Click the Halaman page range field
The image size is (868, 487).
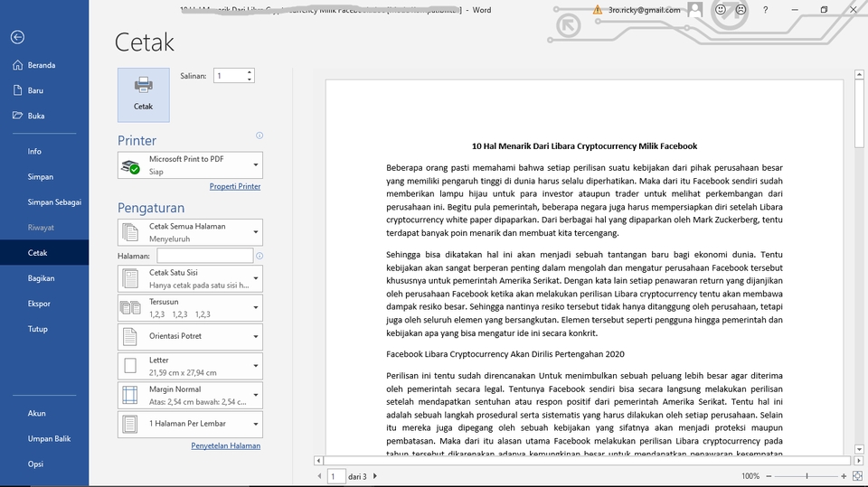(x=205, y=256)
